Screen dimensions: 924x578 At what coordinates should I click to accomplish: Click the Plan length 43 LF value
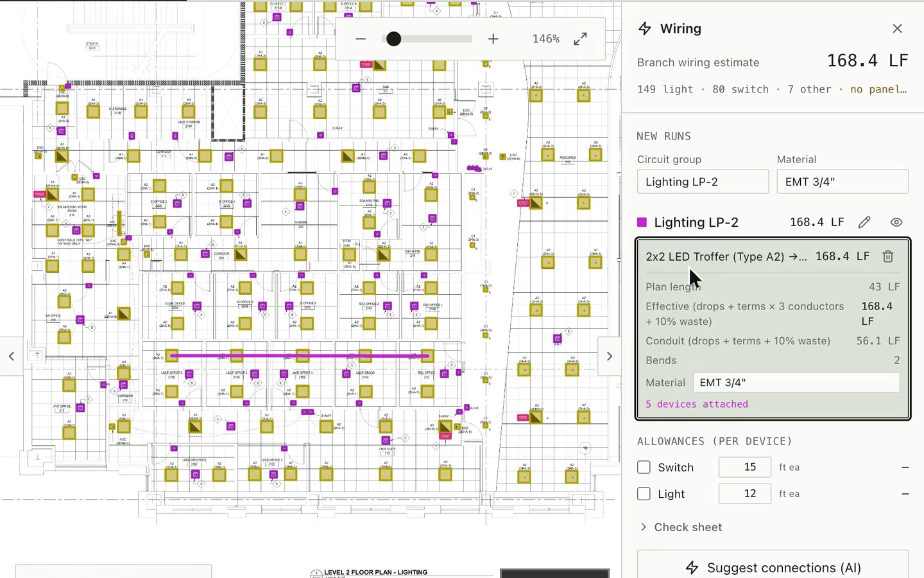tap(884, 286)
